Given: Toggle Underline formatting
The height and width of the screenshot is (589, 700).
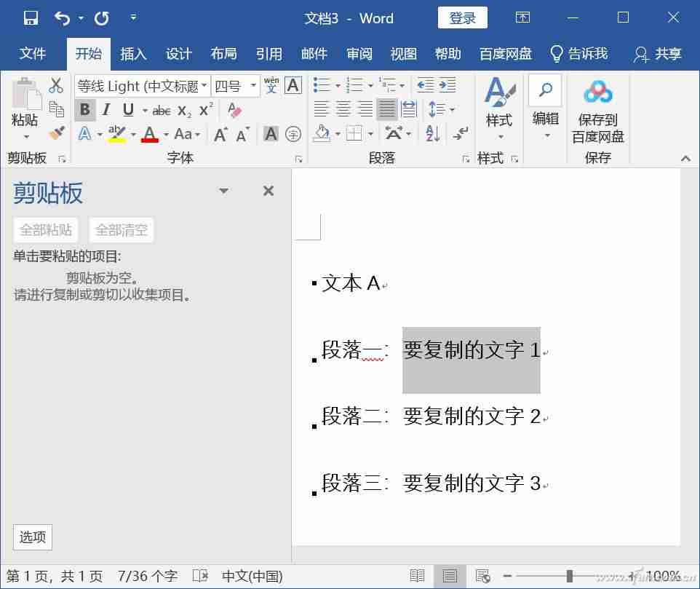Looking at the screenshot, I should tap(128, 109).
